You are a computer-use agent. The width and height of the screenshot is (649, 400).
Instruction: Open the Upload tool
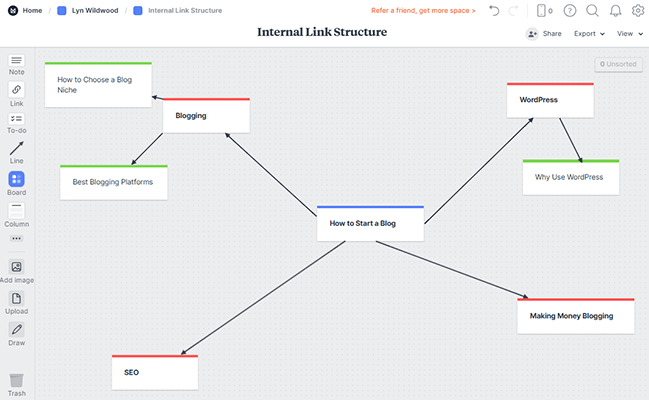pyautogui.click(x=16, y=300)
